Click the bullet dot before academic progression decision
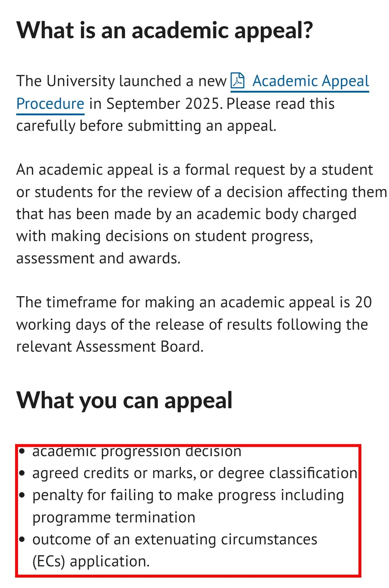Screen dimensions: 389x588 coord(22,451)
